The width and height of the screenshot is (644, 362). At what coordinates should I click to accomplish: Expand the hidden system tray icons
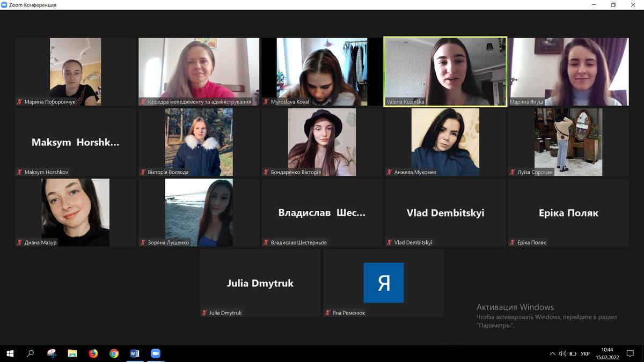553,353
